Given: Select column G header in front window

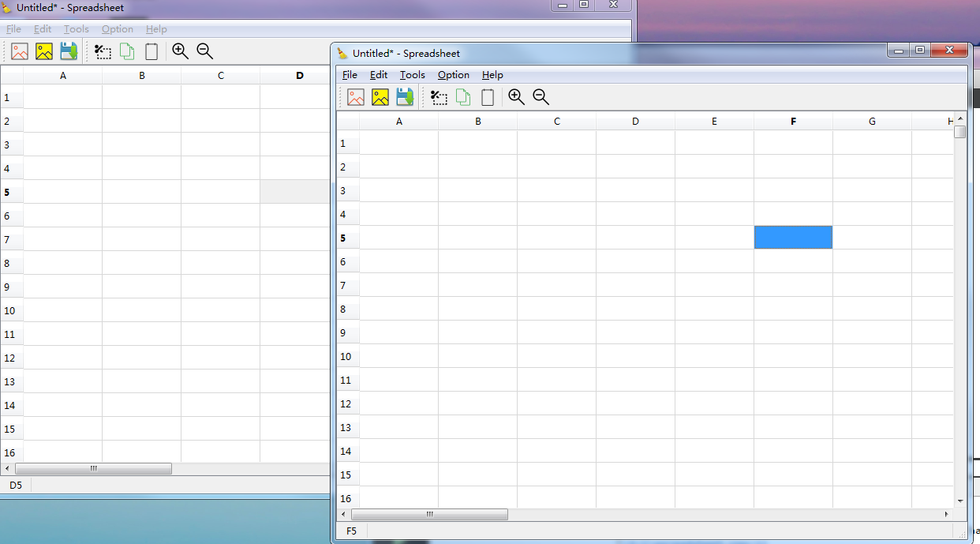Looking at the screenshot, I should (873, 121).
